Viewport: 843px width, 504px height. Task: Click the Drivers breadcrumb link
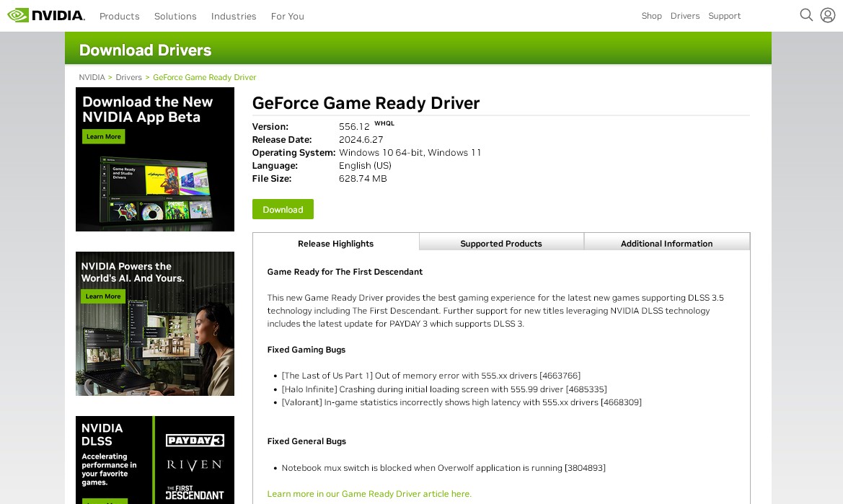pos(128,77)
